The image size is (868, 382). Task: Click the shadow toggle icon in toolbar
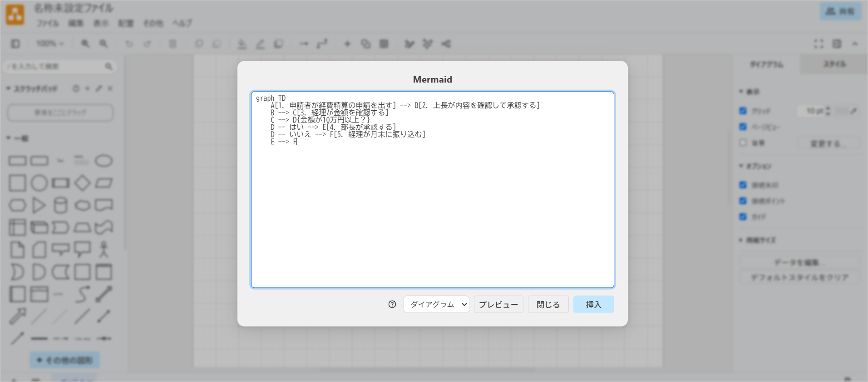coord(278,44)
